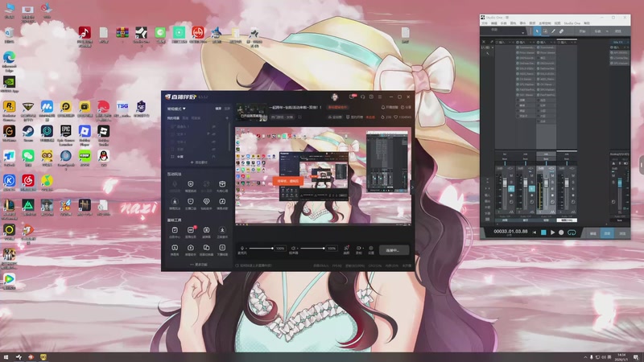Switch to the 浏览 tab in Studio One
Image resolution: width=644 pixels, height=362 pixels.
click(x=621, y=233)
